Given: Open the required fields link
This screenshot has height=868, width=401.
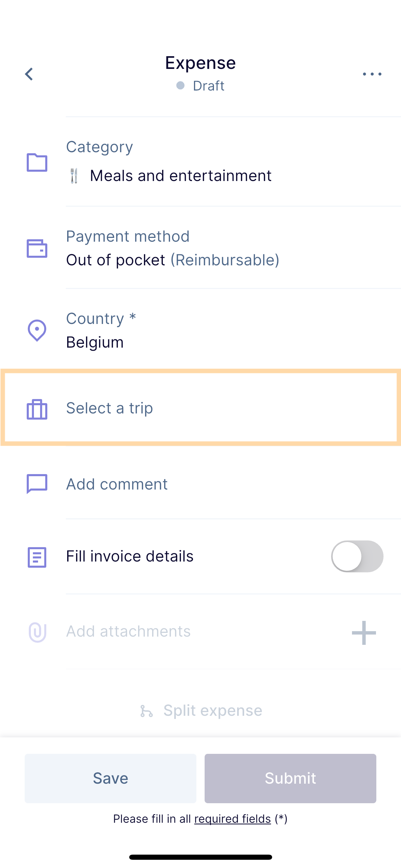Looking at the screenshot, I should click(232, 819).
